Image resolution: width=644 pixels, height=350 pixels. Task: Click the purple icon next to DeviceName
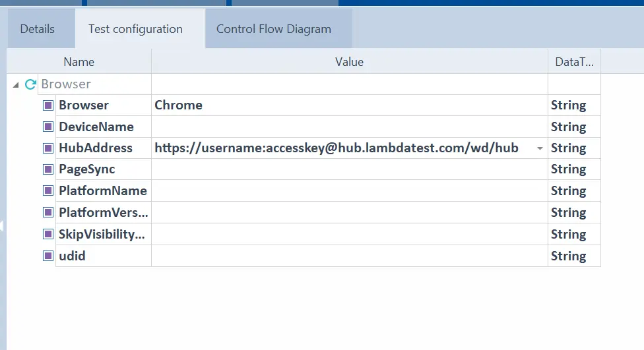point(48,127)
